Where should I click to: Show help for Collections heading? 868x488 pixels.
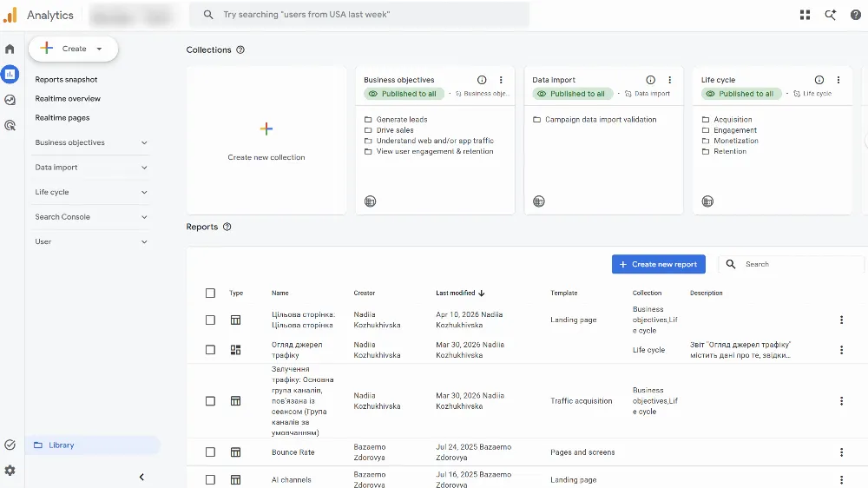pyautogui.click(x=240, y=49)
